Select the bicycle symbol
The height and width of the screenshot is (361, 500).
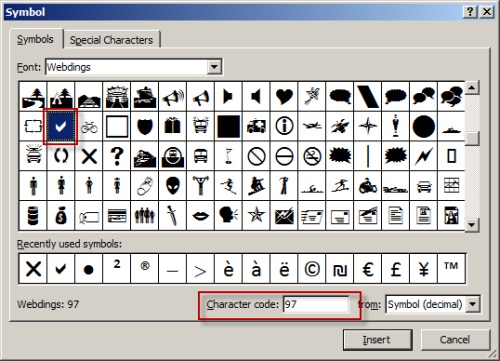point(89,126)
